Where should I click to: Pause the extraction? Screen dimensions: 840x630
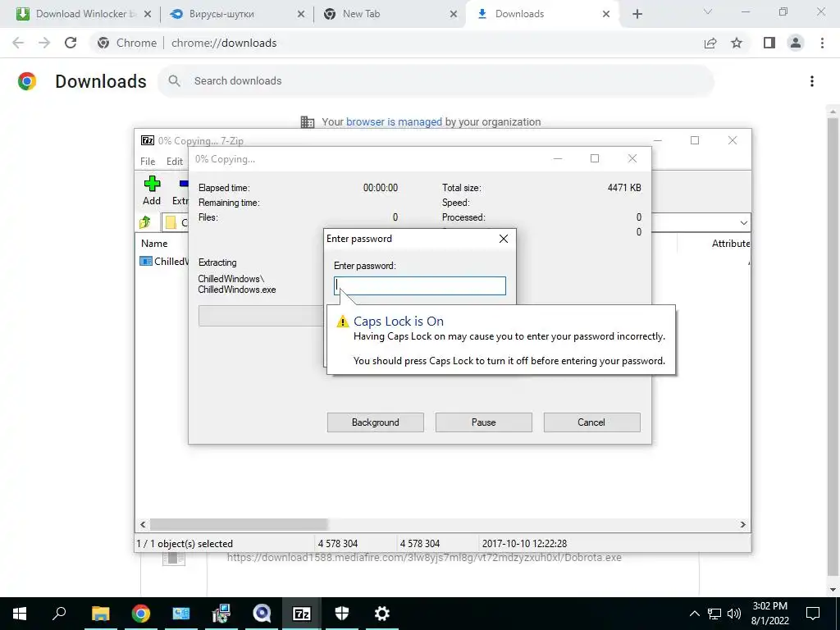[484, 422]
